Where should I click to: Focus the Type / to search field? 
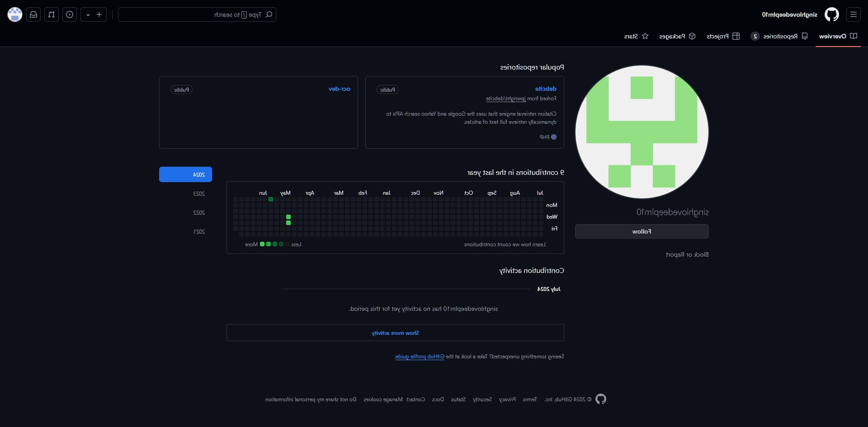pos(197,14)
